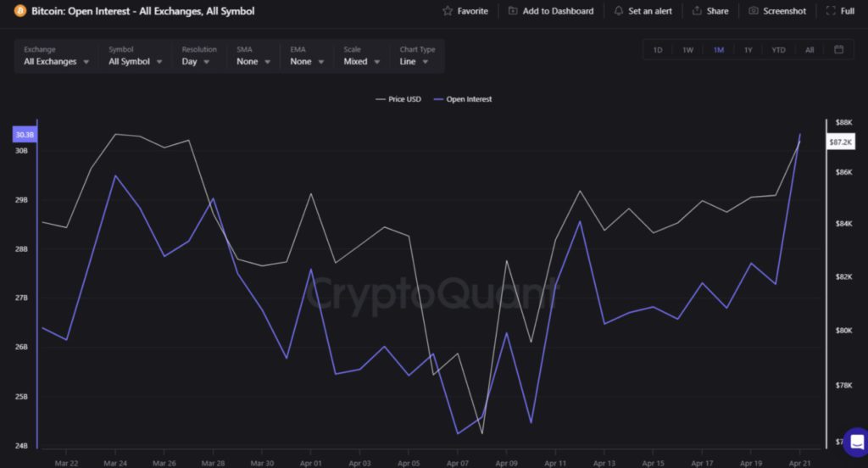This screenshot has height=468, width=868.
Task: Select the 1Y time range
Action: coord(748,50)
